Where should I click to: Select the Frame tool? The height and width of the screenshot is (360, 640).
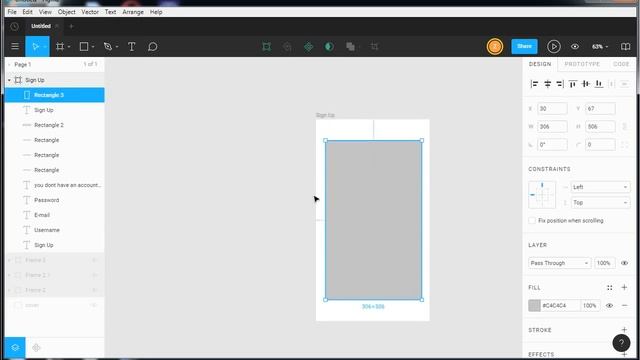click(60, 47)
